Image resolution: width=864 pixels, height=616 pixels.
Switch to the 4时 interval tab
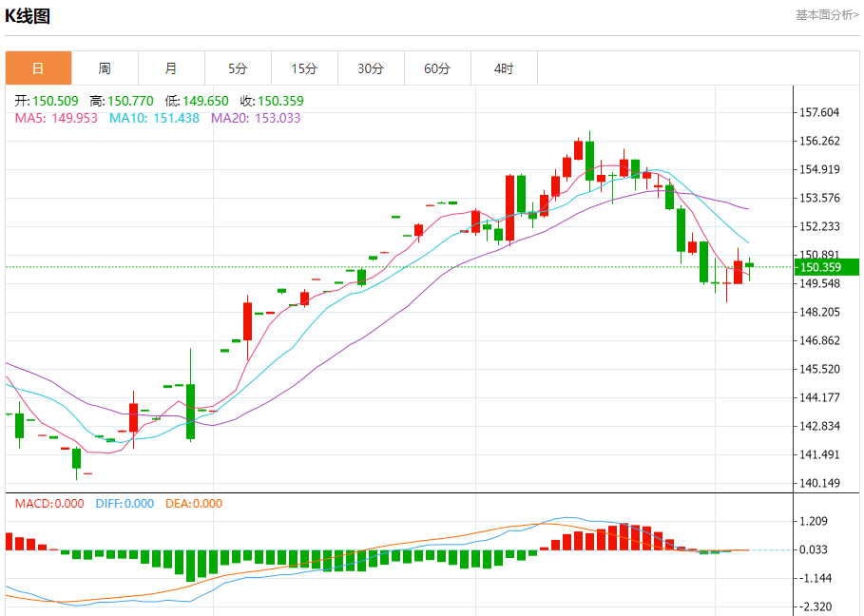(504, 68)
